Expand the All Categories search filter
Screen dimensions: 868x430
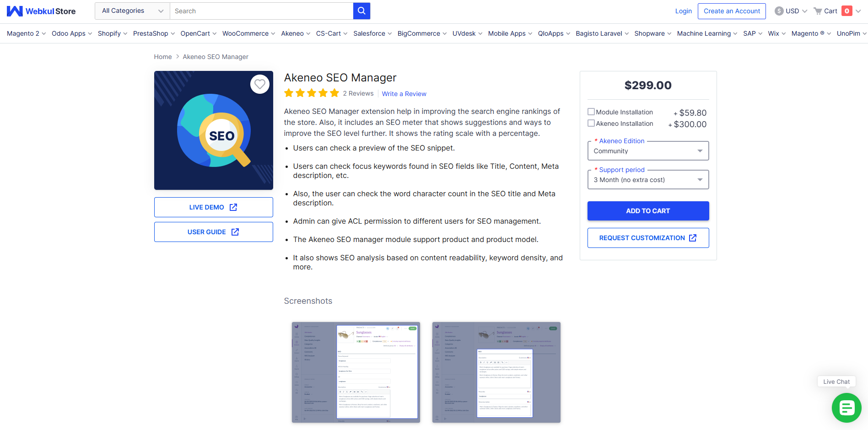coord(132,11)
